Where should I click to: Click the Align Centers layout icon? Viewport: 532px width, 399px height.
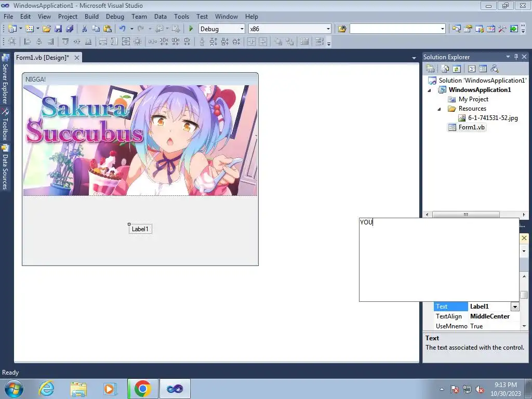[x=39, y=42]
